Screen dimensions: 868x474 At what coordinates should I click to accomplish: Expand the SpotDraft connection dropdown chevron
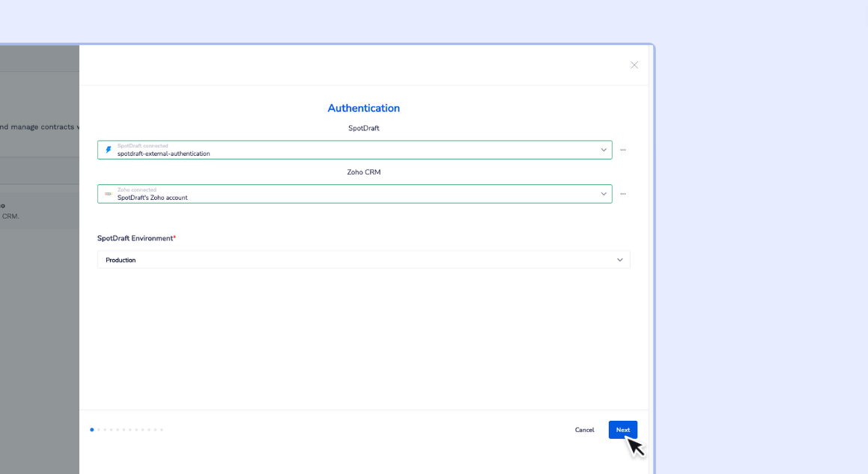tap(604, 150)
